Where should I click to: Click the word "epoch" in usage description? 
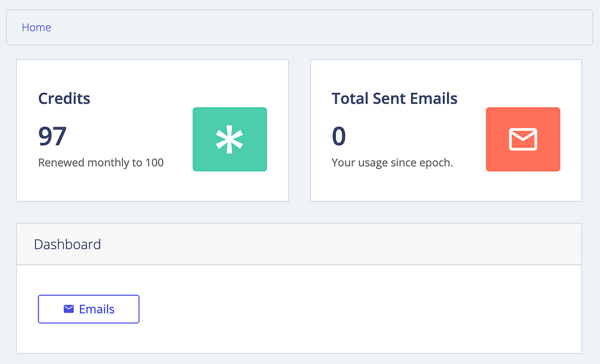[x=436, y=163]
